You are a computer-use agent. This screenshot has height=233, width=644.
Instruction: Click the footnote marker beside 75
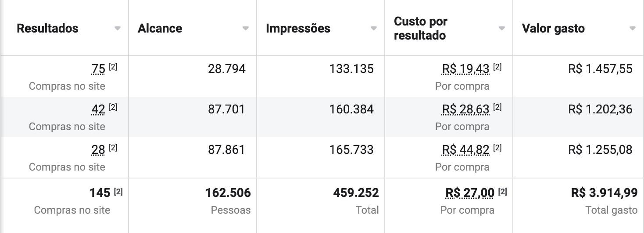(x=113, y=67)
